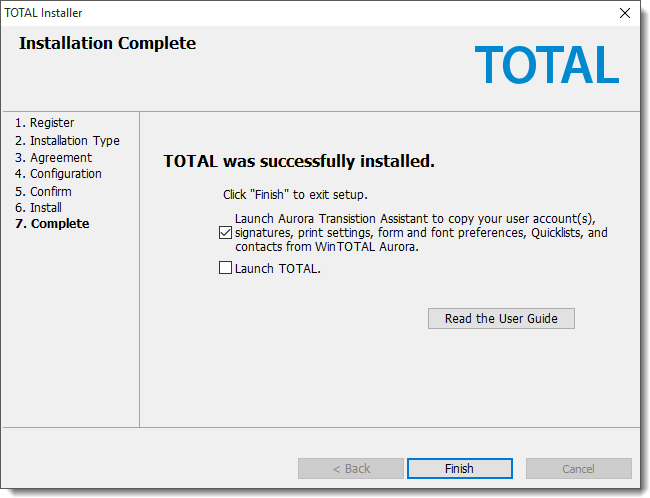Click the TOTAL Installer title text
650x498 pixels.
point(43,13)
